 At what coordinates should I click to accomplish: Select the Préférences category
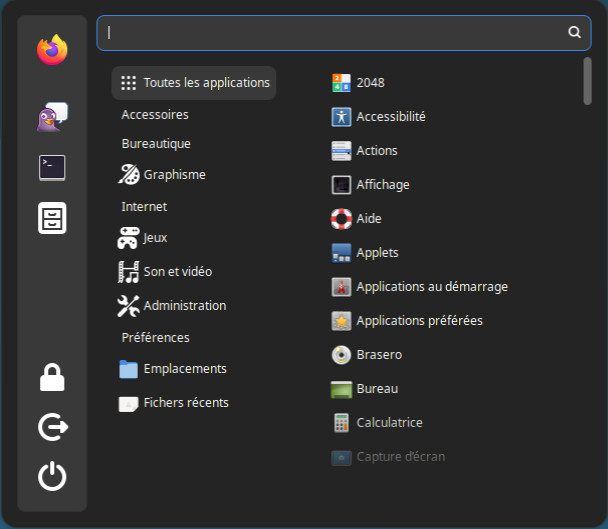click(x=155, y=337)
